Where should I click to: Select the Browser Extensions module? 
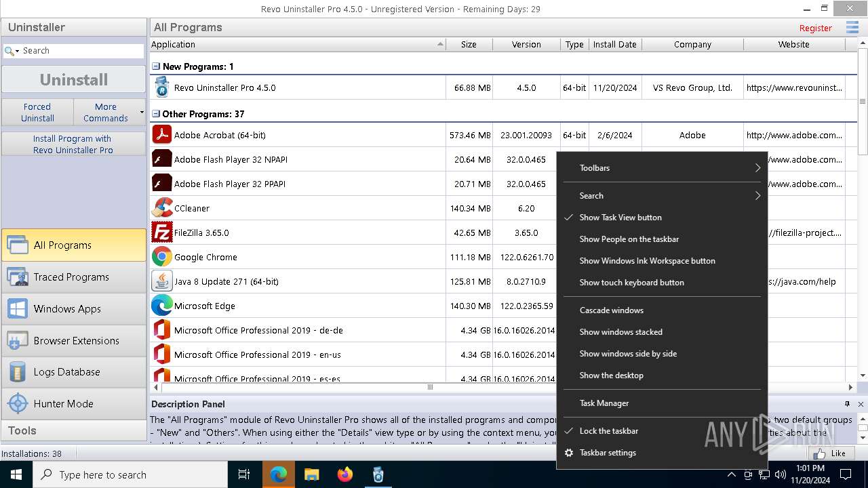coord(73,341)
